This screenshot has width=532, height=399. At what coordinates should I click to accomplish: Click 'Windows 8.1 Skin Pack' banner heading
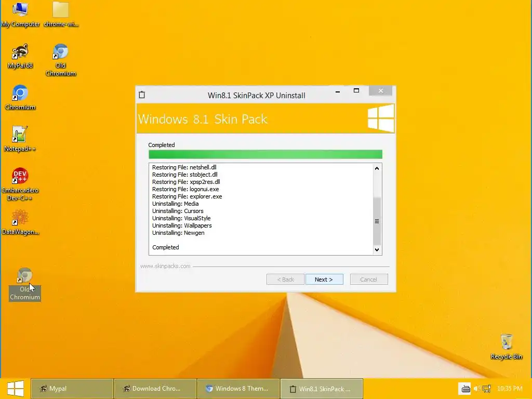tap(203, 119)
